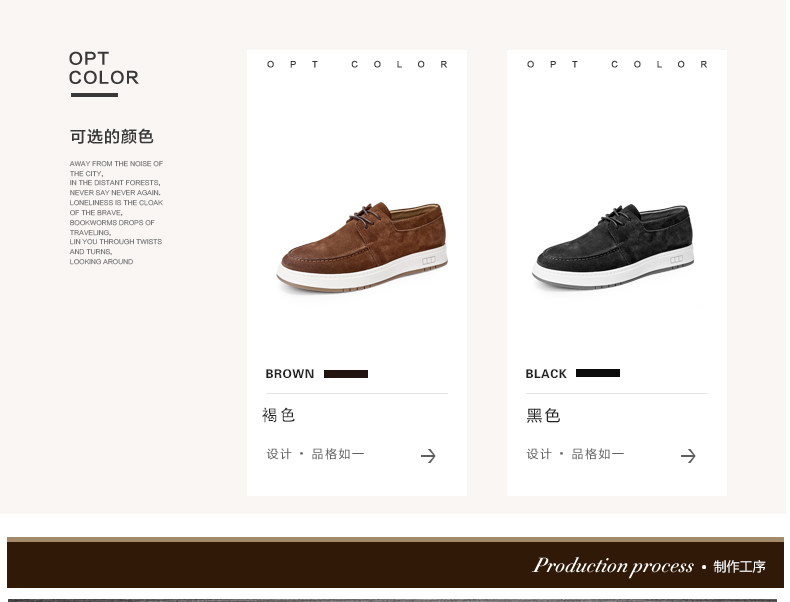The image size is (790, 602).
Task: Click 设计·品格如一 on the brown card
Action: [315, 454]
